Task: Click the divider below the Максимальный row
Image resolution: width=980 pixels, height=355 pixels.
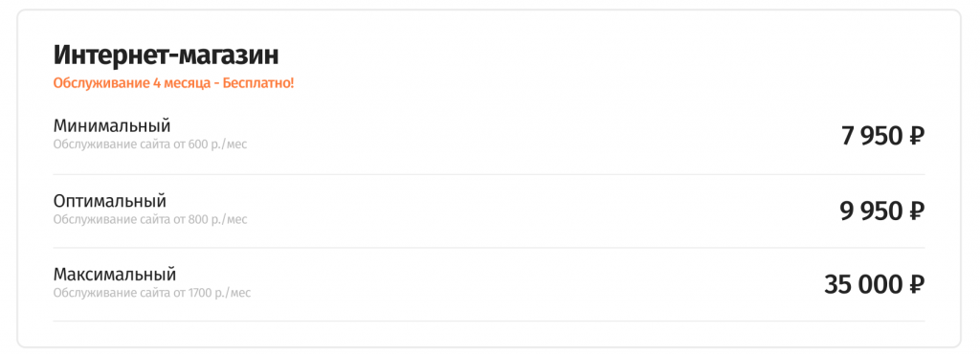Action: pyautogui.click(x=489, y=322)
